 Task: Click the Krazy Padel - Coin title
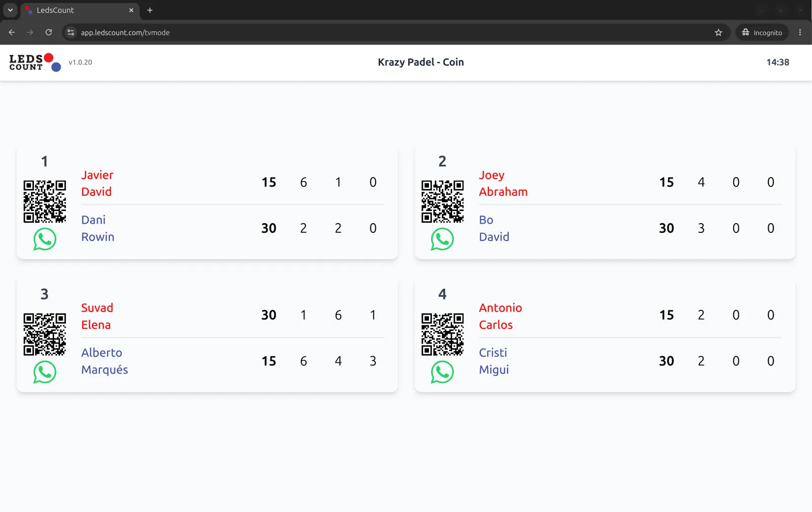pyautogui.click(x=421, y=62)
